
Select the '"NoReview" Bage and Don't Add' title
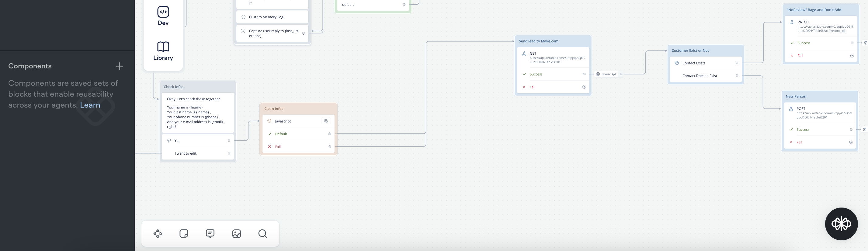814,10
